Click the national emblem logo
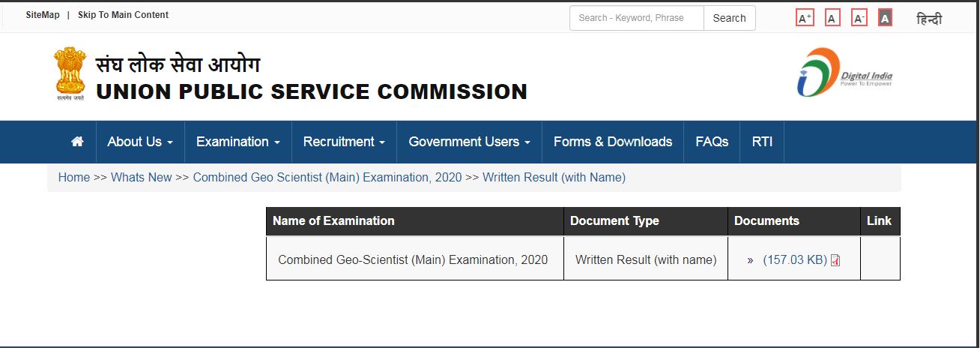980x348 pixels. [70, 73]
